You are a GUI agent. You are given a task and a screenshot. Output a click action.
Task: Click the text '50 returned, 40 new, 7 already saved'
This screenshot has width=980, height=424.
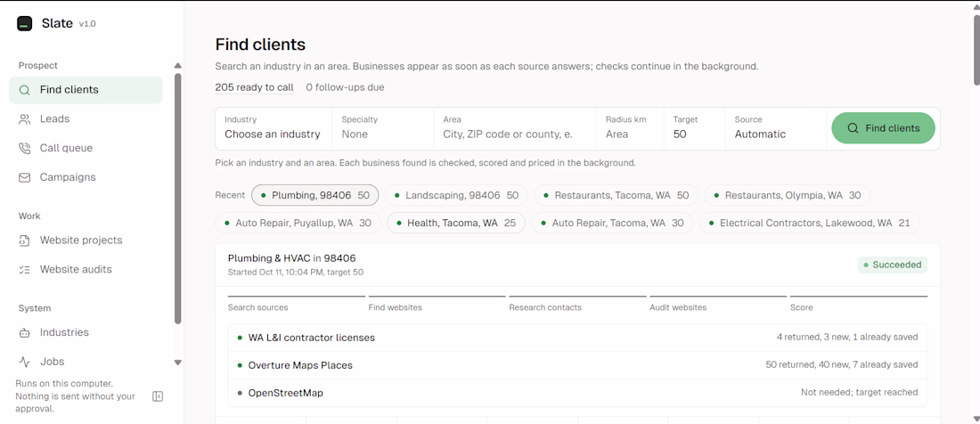pos(841,364)
